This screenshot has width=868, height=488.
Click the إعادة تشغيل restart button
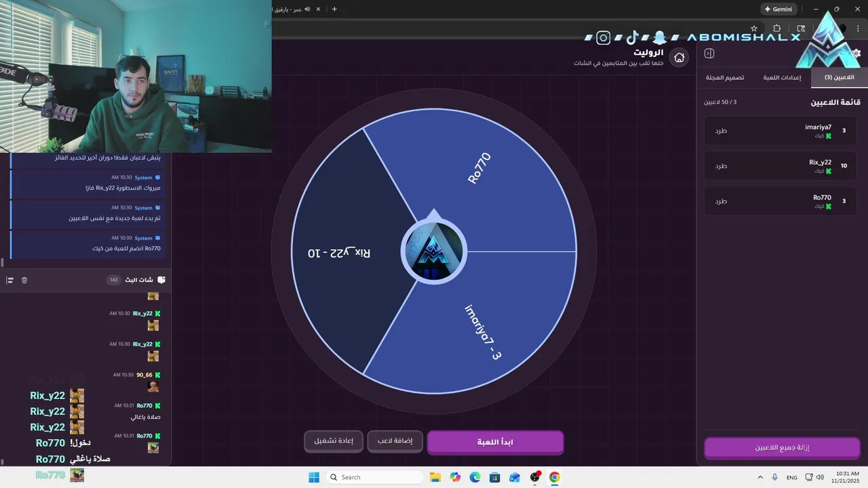click(x=333, y=441)
